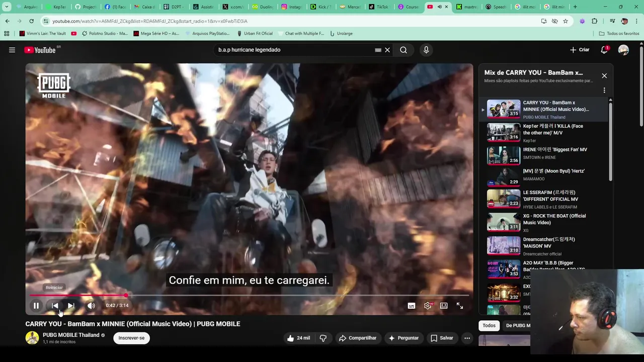Switch to the TikTok browser tab
Image resolution: width=644 pixels, height=362 pixels.
[x=379, y=7]
